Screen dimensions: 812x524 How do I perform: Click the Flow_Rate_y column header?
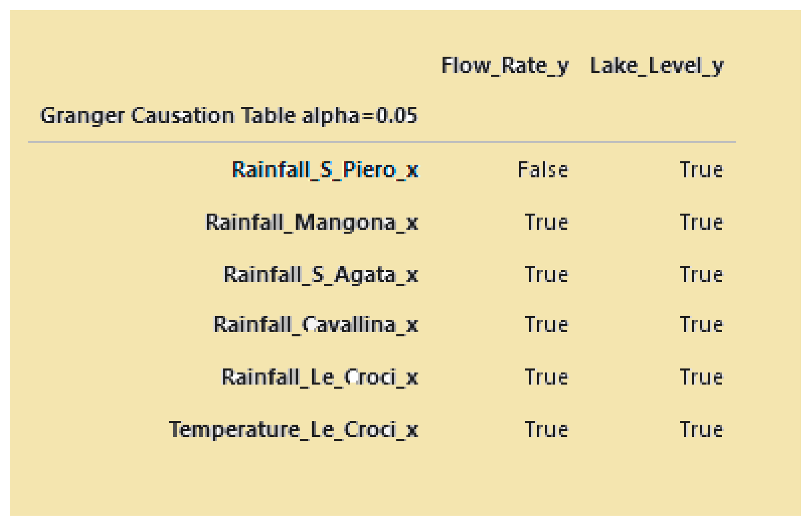coord(505,66)
